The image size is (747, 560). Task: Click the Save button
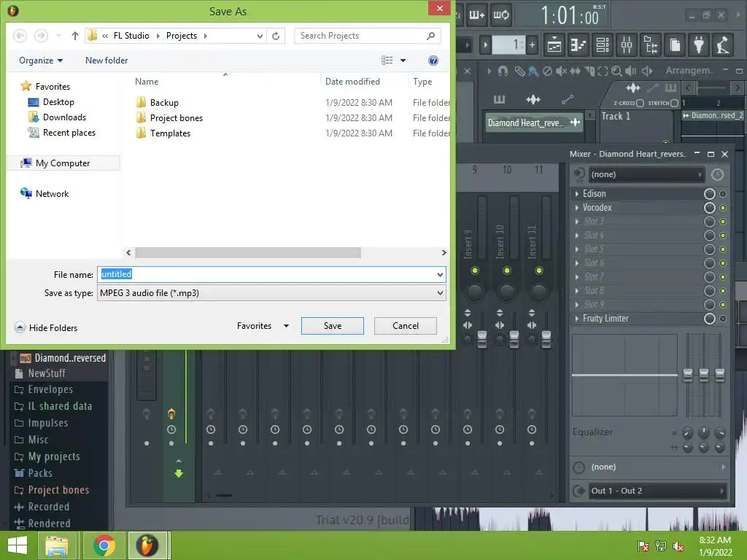333,326
